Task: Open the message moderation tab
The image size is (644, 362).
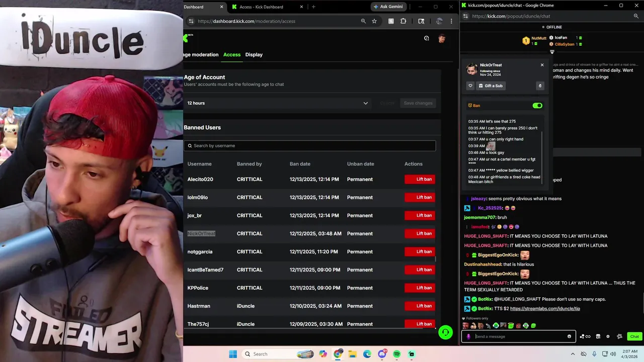Action: 201,55
